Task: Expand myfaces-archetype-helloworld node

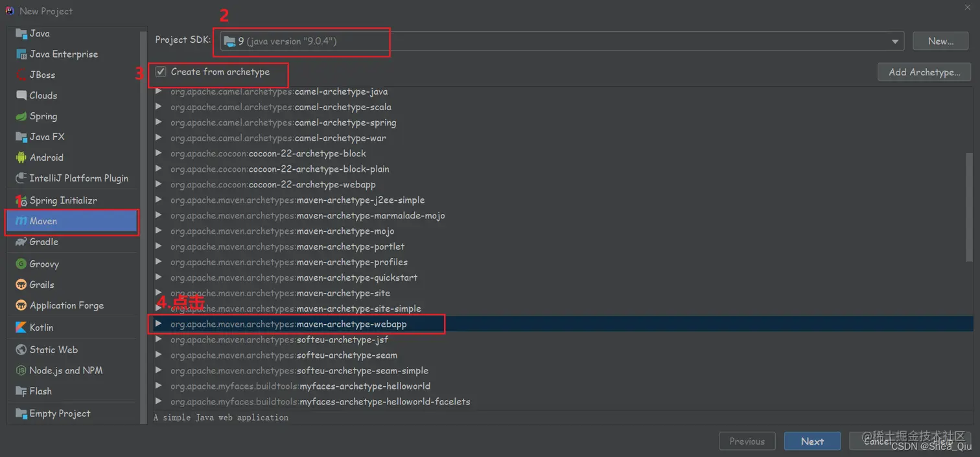Action: pos(159,386)
